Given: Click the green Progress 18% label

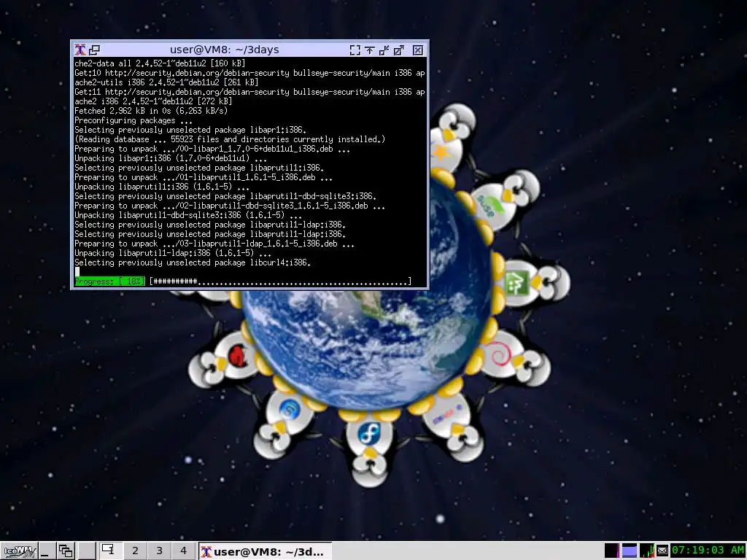Looking at the screenshot, I should point(109,281).
